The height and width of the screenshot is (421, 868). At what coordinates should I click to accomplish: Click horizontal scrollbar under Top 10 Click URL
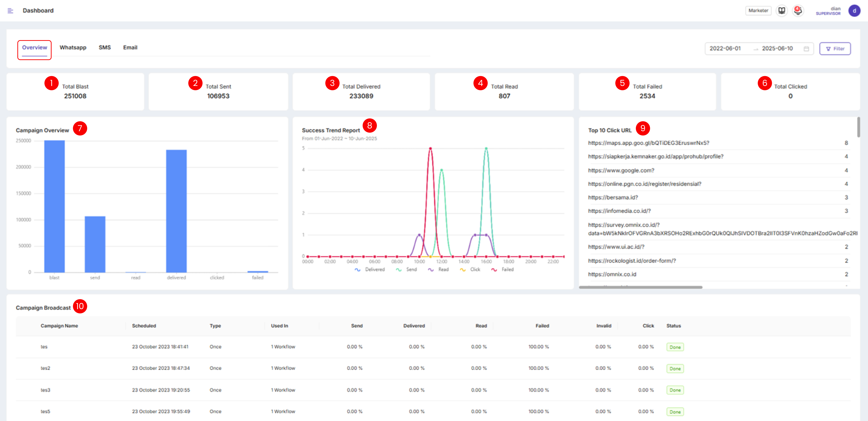pyautogui.click(x=640, y=287)
